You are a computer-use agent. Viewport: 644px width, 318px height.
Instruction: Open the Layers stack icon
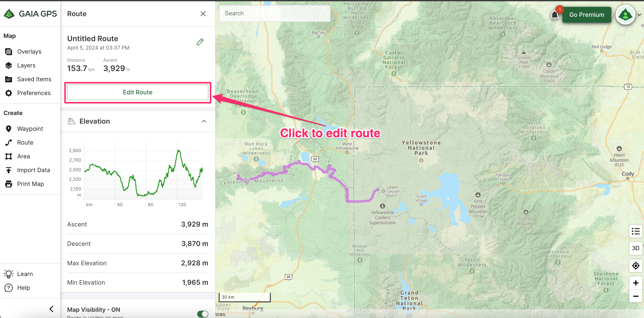pos(8,65)
